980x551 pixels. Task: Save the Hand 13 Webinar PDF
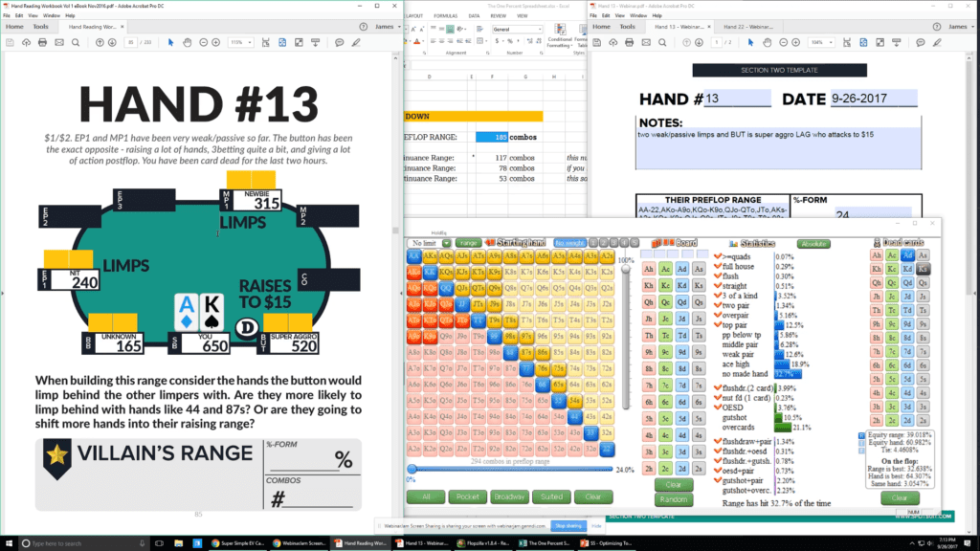click(597, 42)
